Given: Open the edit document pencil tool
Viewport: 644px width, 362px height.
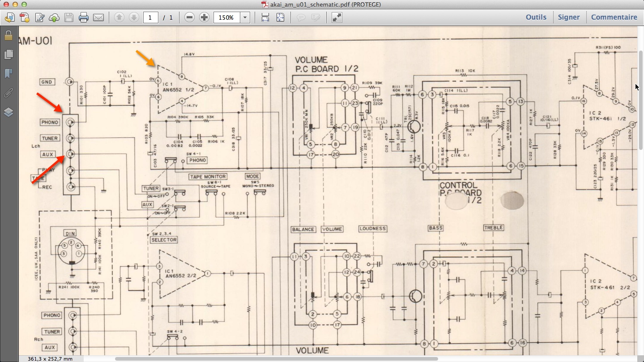Looking at the screenshot, I should coord(39,17).
